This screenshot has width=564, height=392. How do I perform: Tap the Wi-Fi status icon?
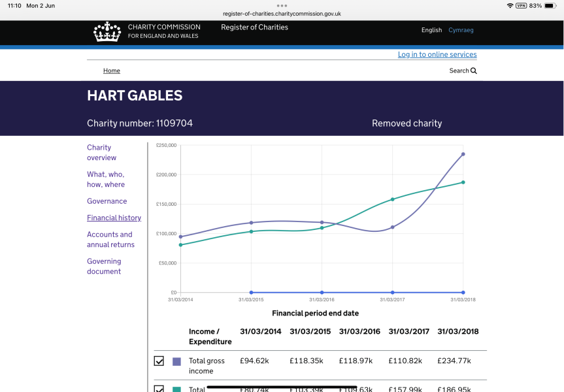click(x=510, y=5)
